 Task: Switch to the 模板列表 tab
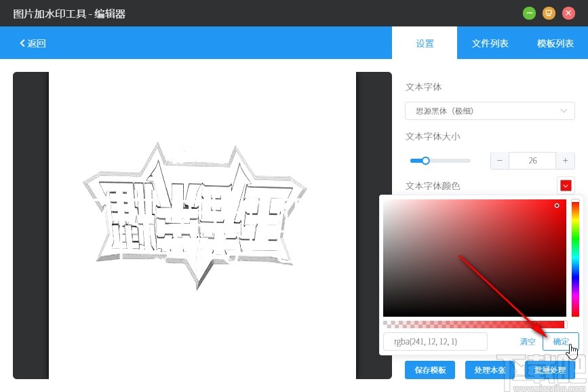[x=555, y=43]
